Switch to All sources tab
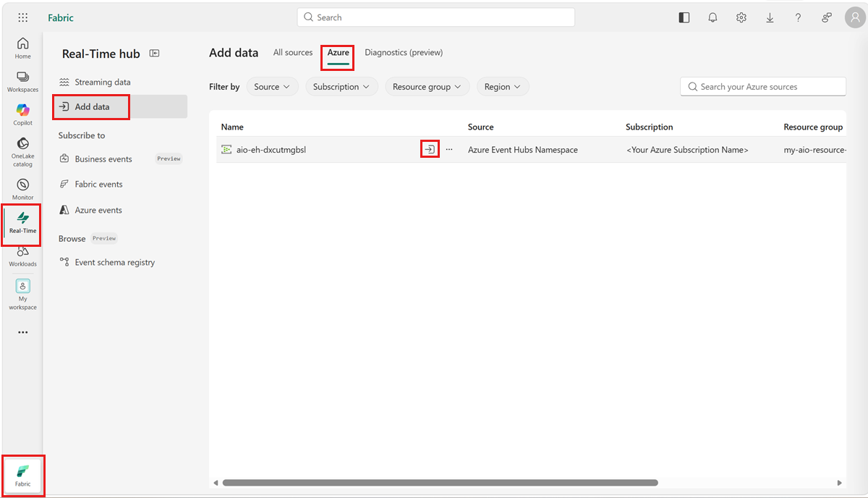868x498 pixels. 293,53
